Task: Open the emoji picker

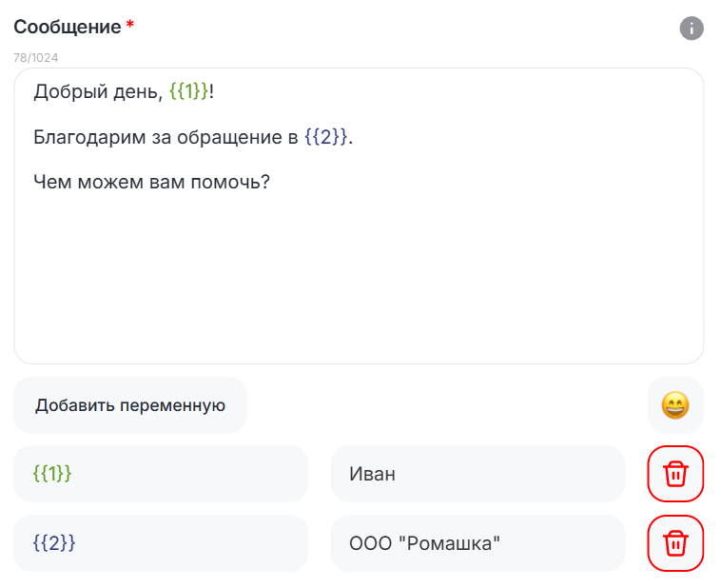Action: (675, 405)
